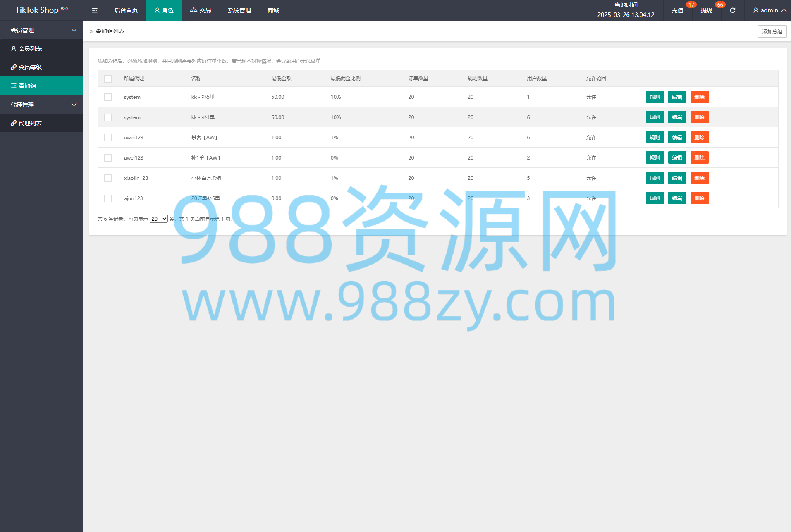Tick the checkbox for kk - 补5单 row
791x532 pixels.
[108, 97]
